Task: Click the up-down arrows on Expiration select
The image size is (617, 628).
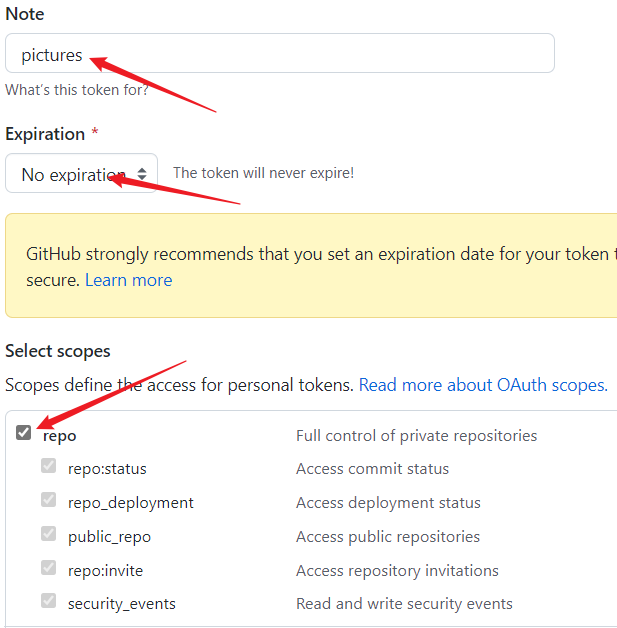Action: 142,174
